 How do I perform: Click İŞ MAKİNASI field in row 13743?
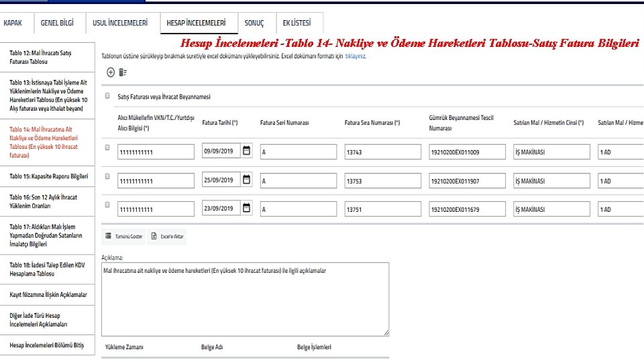point(551,152)
